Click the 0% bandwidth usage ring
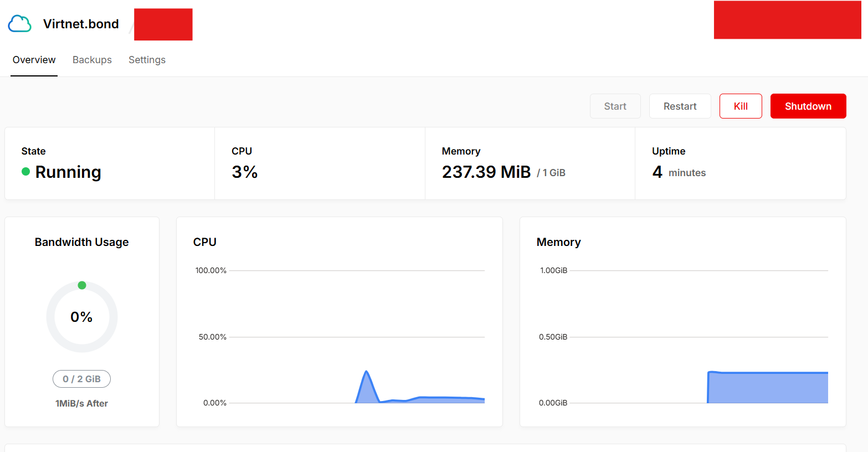Viewport: 868px width, 452px height. (x=81, y=317)
